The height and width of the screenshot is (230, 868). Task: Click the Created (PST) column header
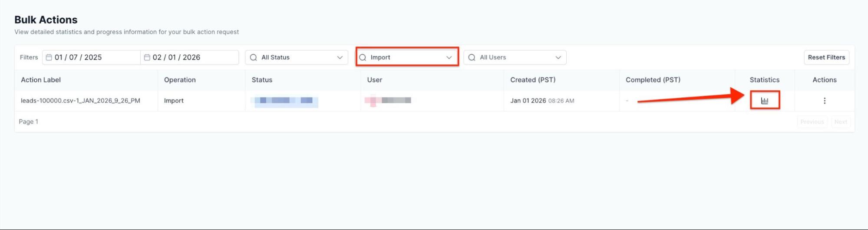(533, 80)
